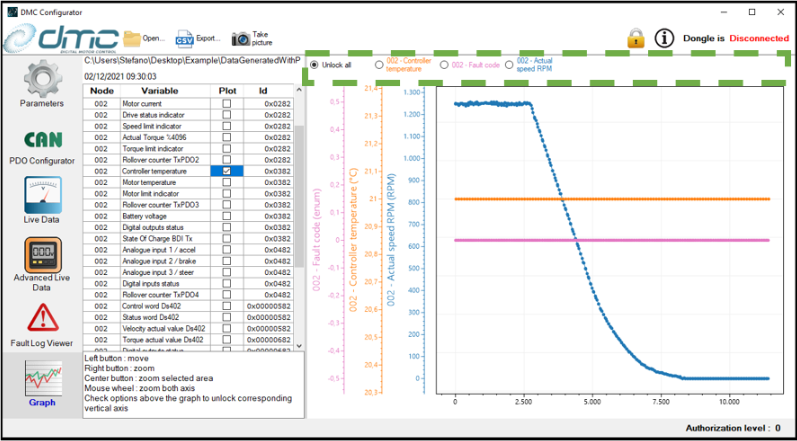Click the Take picture label
The width and height of the screenshot is (797, 441).
point(262,39)
